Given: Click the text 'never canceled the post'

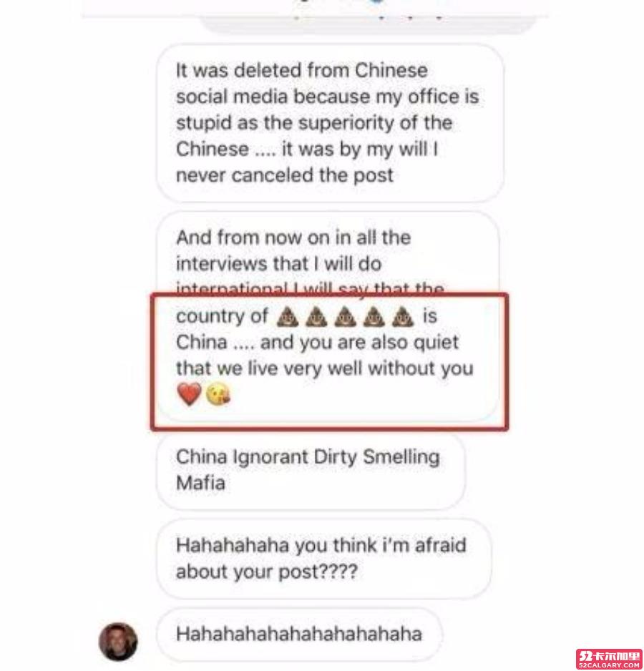Looking at the screenshot, I should point(285,175).
